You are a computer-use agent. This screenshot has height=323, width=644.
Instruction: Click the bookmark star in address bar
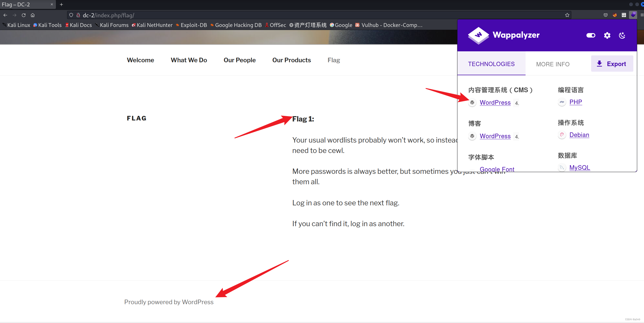point(567,15)
